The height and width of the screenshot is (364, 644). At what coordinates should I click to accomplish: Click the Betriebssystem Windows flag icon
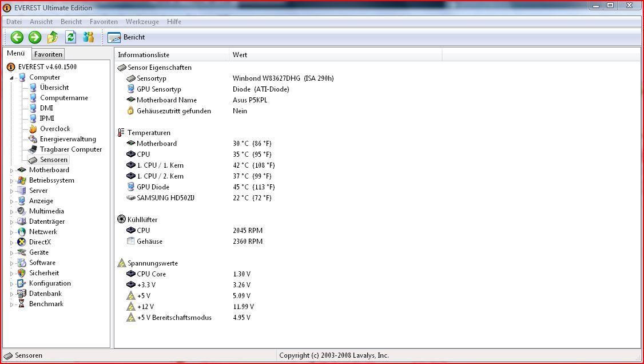22,180
